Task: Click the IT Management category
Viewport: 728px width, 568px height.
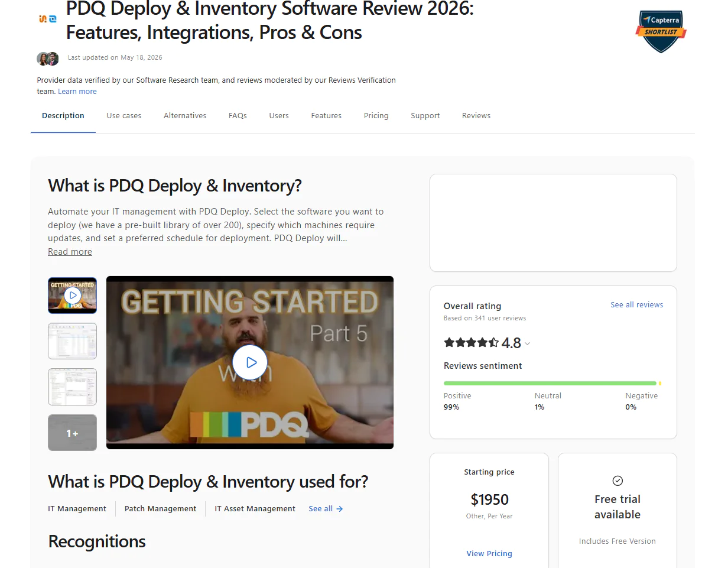Action: [77, 509]
